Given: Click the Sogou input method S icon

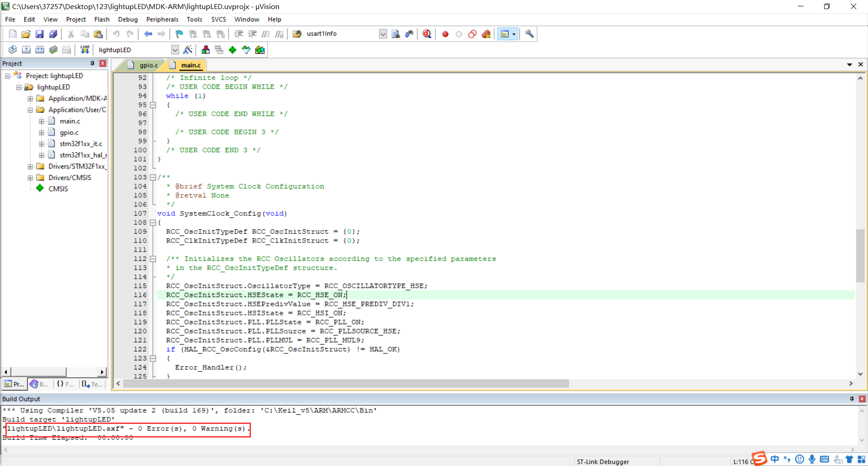Looking at the screenshot, I should [759, 458].
